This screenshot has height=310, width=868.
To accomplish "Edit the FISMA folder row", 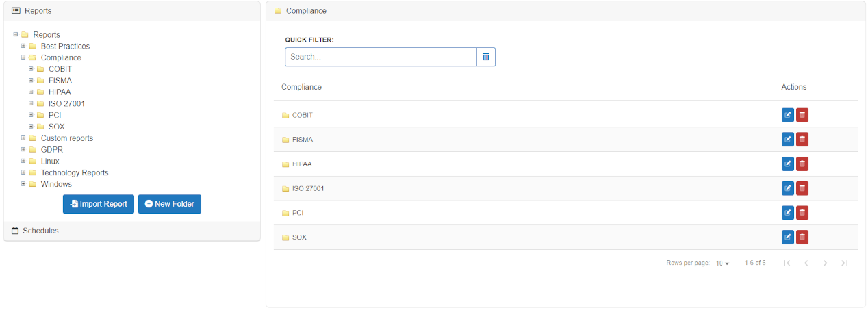I will coord(788,139).
